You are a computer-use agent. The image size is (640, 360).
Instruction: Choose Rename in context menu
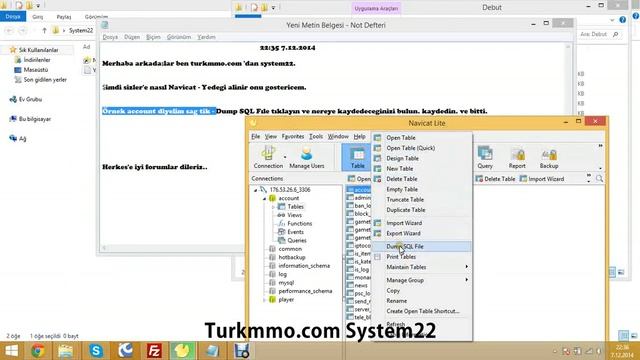pos(422,300)
